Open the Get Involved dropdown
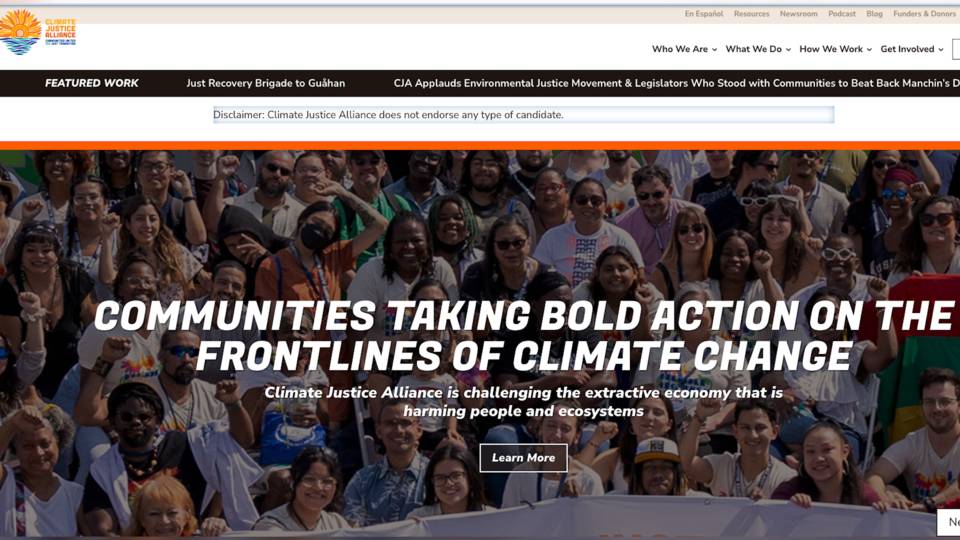The height and width of the screenshot is (540, 960). [912, 49]
